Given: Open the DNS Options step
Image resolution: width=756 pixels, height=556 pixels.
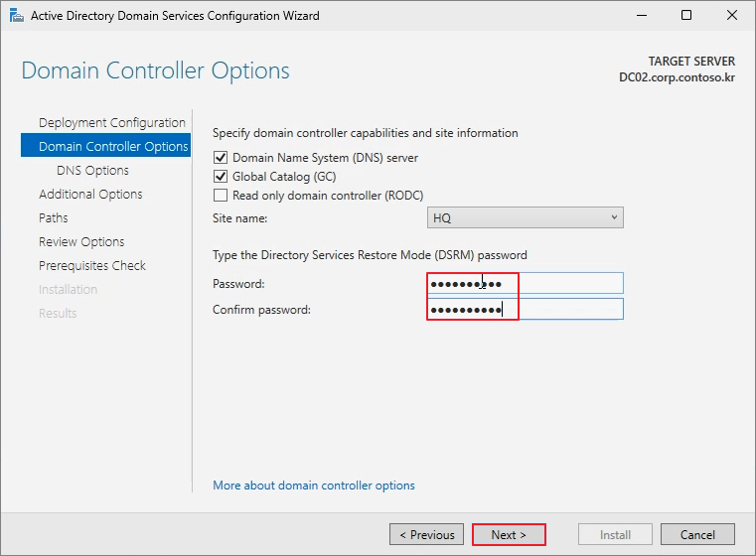Looking at the screenshot, I should tap(92, 171).
